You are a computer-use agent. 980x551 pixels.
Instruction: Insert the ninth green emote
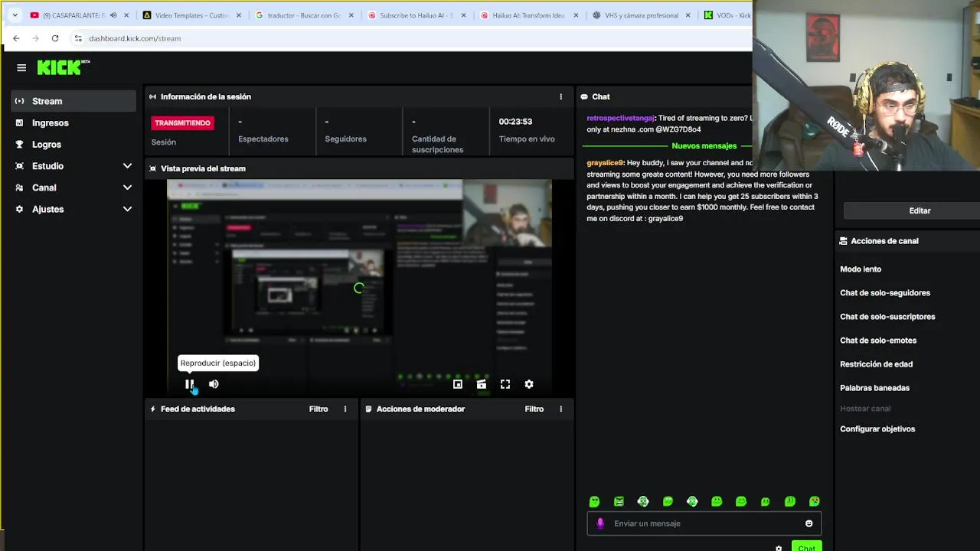pos(790,501)
